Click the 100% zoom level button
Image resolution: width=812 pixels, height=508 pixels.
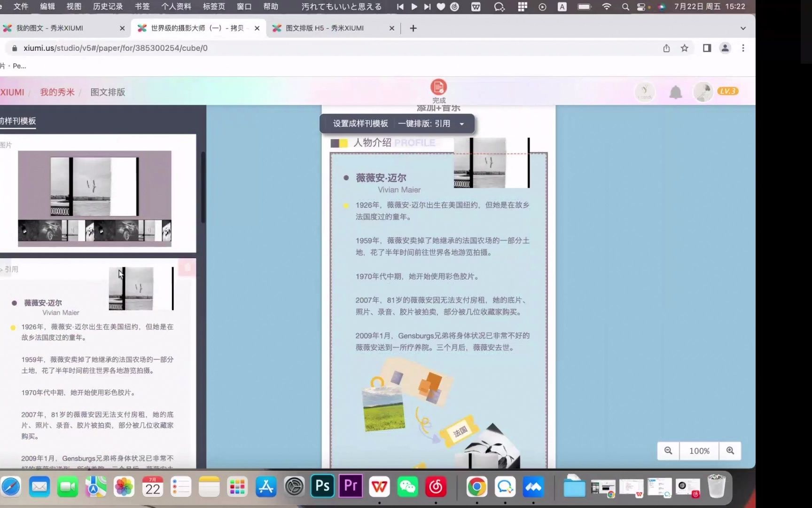click(699, 451)
